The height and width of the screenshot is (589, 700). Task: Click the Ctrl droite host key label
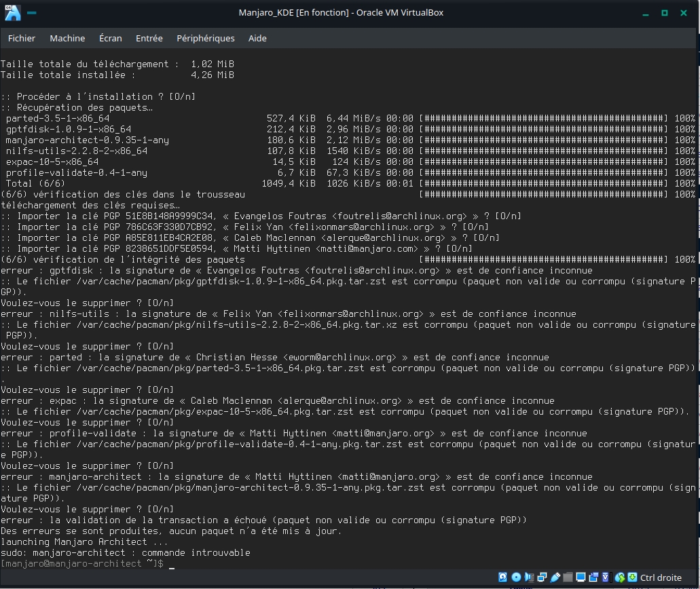tap(661, 577)
